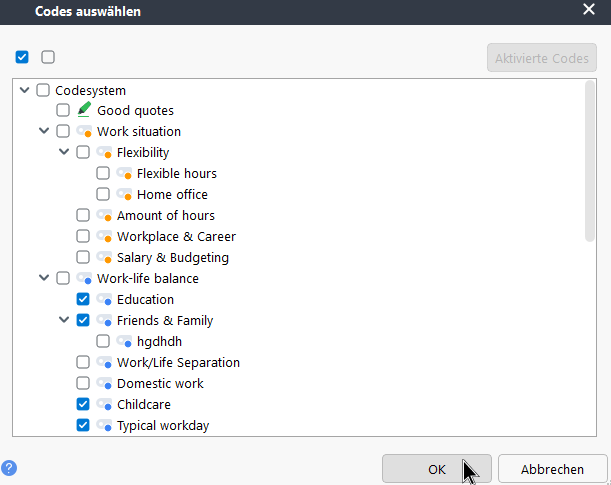Select the Home office row text
This screenshot has width=611, height=485.
point(172,194)
